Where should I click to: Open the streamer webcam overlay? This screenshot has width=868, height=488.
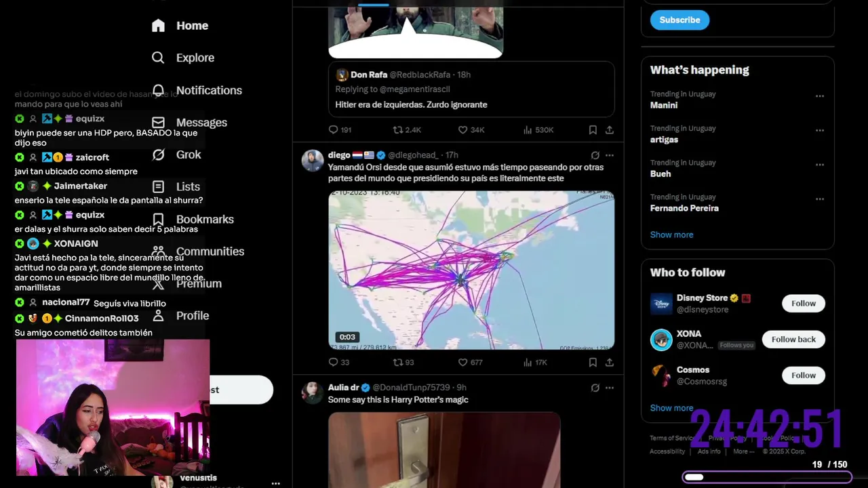coord(113,407)
